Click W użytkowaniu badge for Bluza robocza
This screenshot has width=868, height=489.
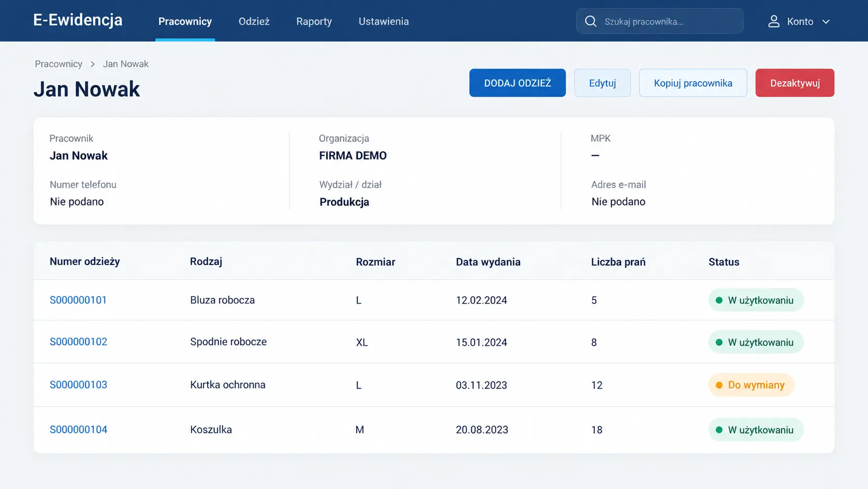point(756,300)
